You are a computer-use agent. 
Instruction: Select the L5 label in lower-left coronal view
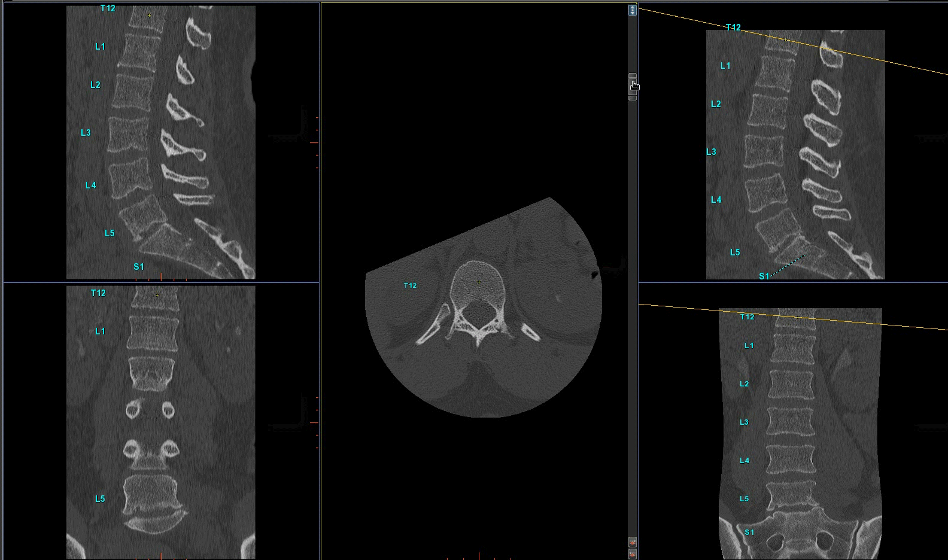tap(100, 499)
